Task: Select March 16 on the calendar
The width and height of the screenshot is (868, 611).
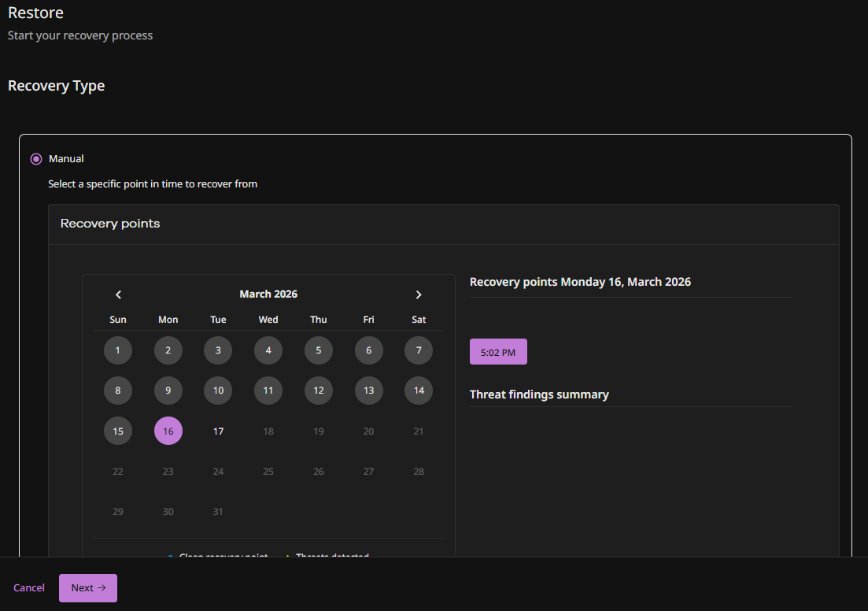Action: (168, 431)
